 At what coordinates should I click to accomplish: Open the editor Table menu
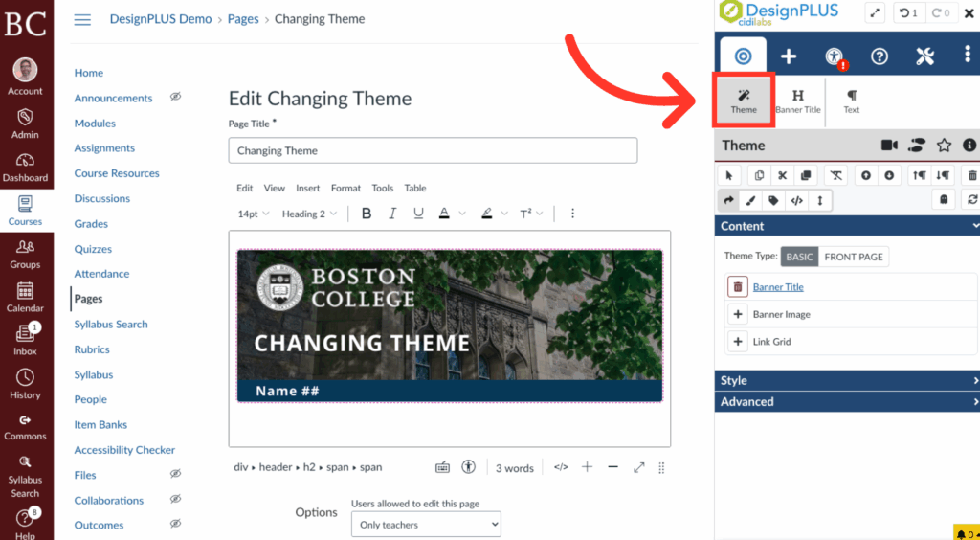pyautogui.click(x=415, y=188)
